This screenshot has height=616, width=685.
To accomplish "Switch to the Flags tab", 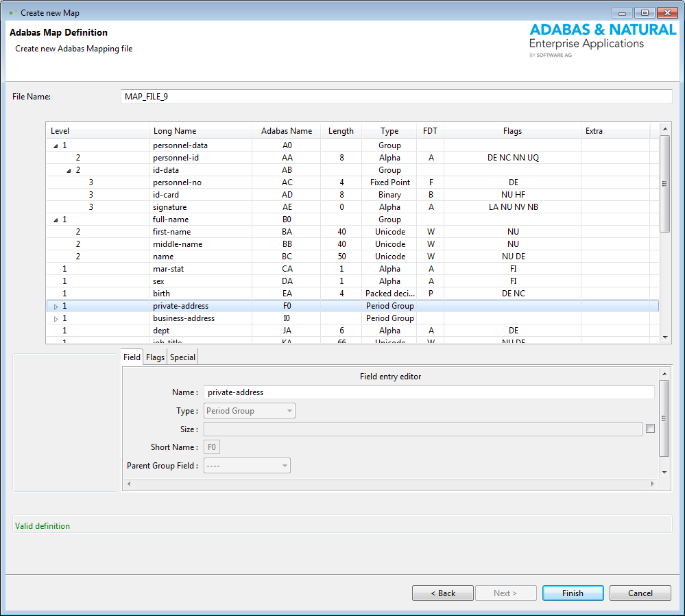I will (x=155, y=357).
